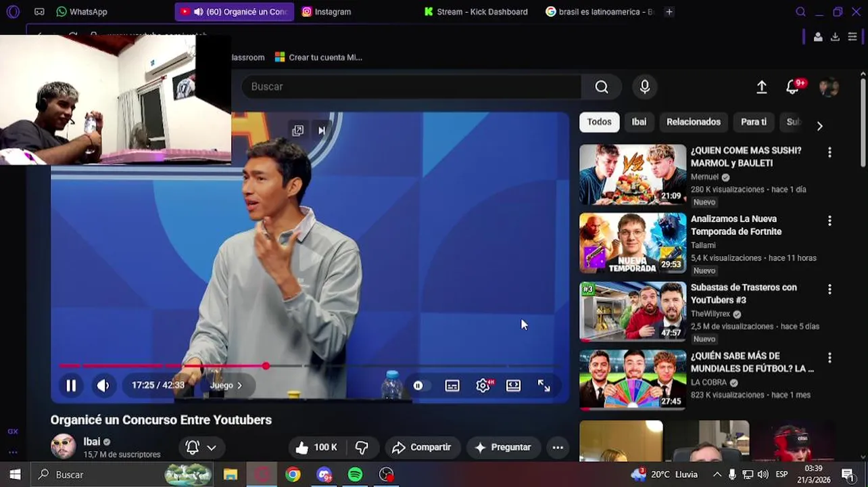Click the 'Preguntar' button
This screenshot has width=868, height=487.
click(504, 447)
